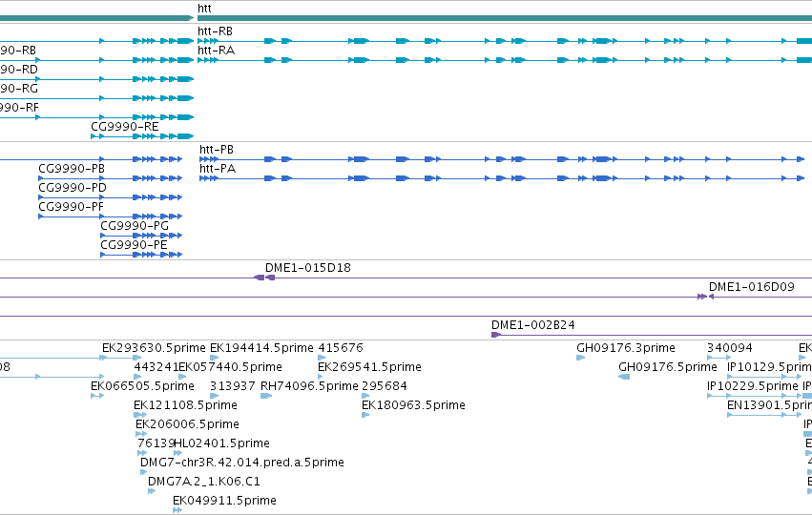
Task: Click the 415676 feature label
Action: 341,348
